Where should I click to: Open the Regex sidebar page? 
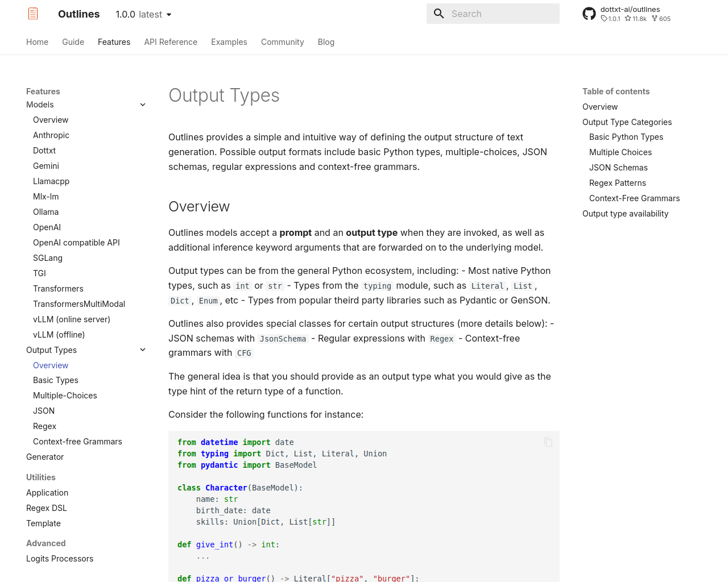(x=44, y=426)
